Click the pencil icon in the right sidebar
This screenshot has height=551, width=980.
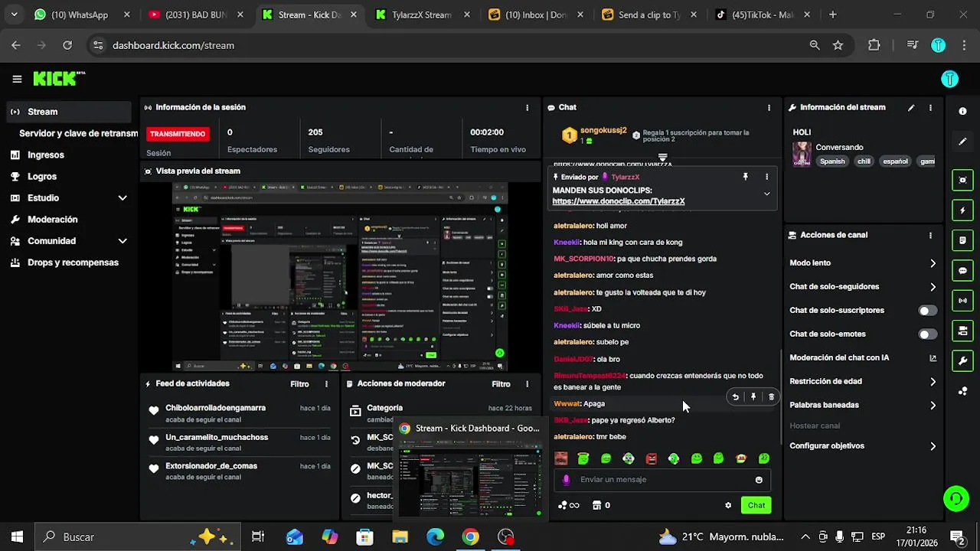click(962, 142)
